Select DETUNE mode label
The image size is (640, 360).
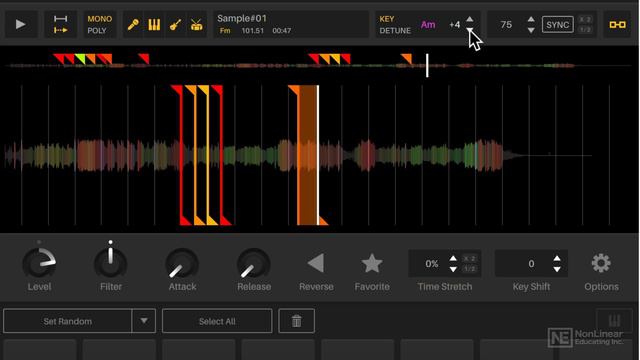pos(395,31)
